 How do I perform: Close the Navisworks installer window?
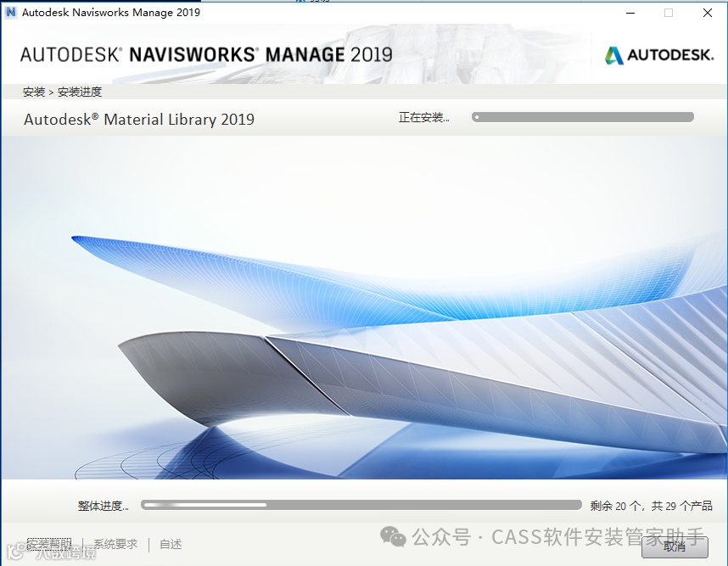pyautogui.click(x=708, y=13)
